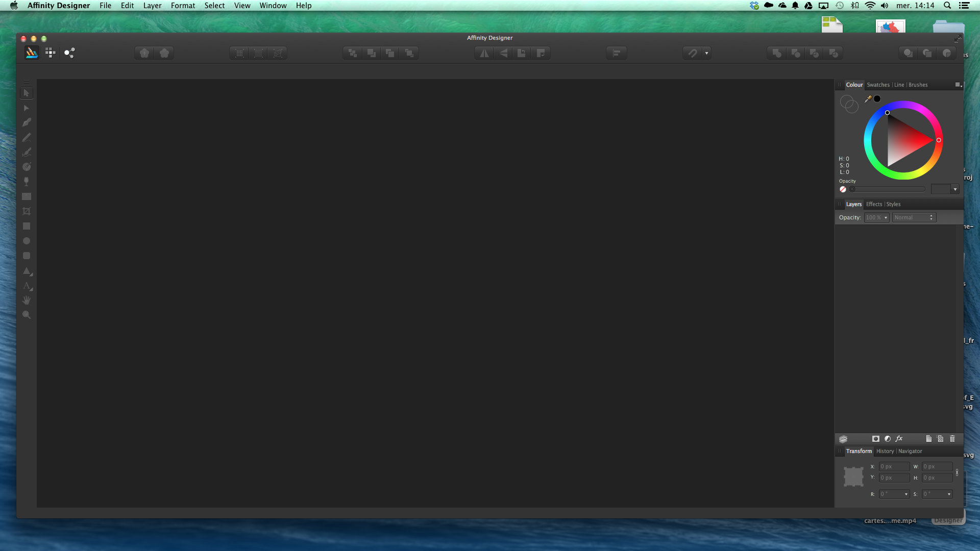Screen dimensions: 980x551
Task: Select the View hand tool
Action: coord(27,300)
